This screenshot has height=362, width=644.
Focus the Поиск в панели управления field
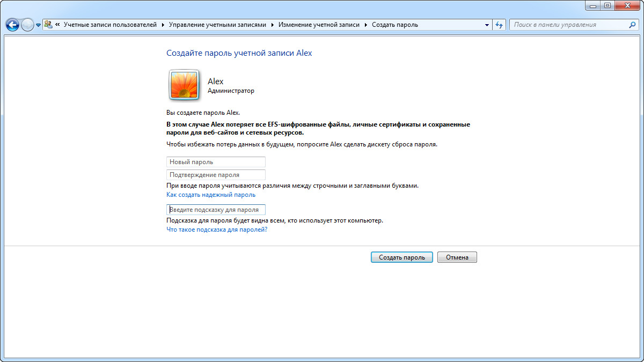pyautogui.click(x=569, y=25)
